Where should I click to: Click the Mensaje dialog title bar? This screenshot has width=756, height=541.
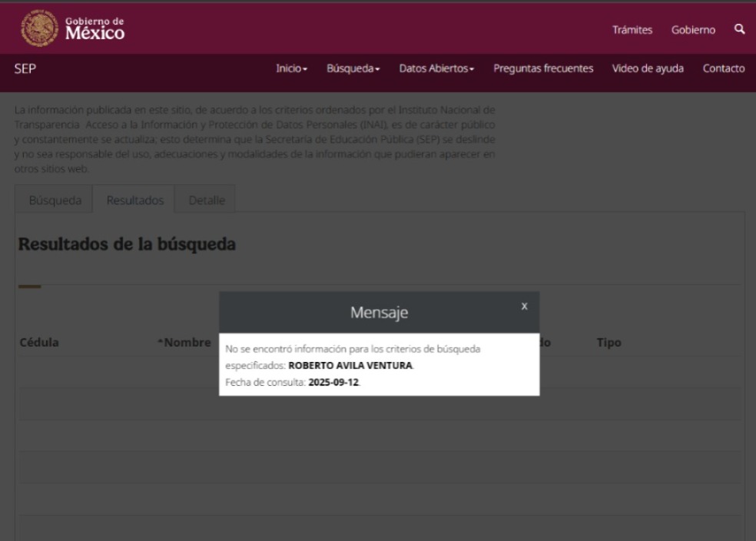point(379,312)
